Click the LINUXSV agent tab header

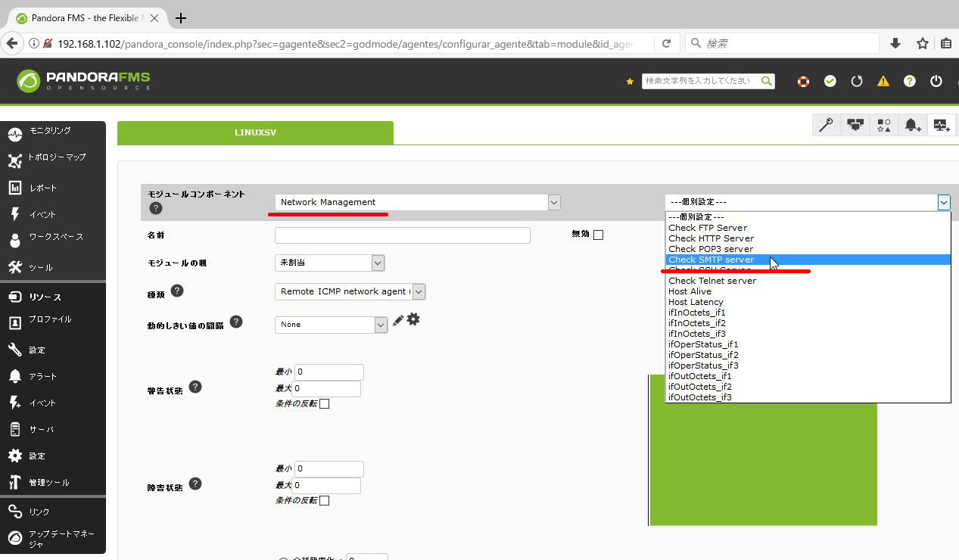[x=255, y=132]
